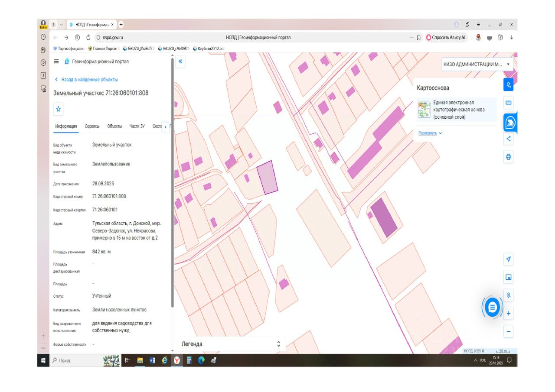The width and height of the screenshot is (555, 392).
Task: Open the chat assistant bubble
Action: (492, 308)
